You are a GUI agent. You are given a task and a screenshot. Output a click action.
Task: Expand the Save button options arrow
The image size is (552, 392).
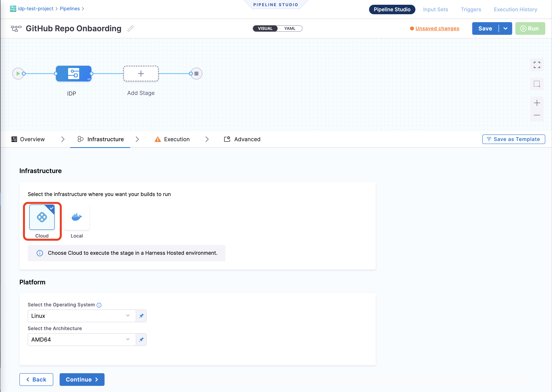(505, 28)
